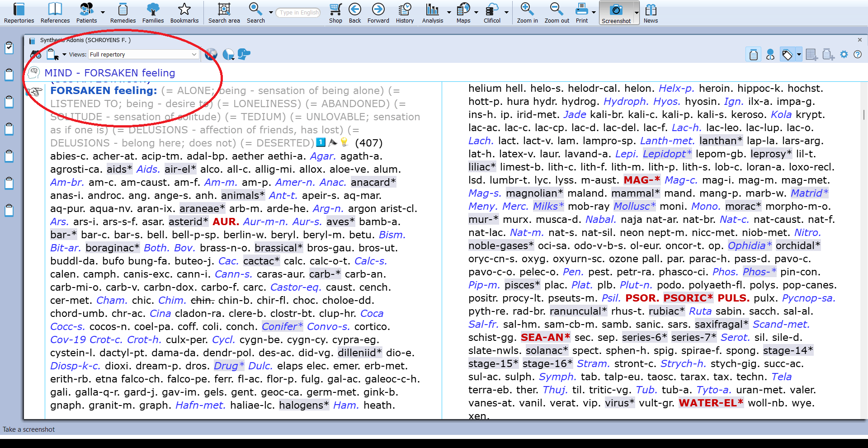Click the globe icon beside Views

pyautogui.click(x=211, y=55)
